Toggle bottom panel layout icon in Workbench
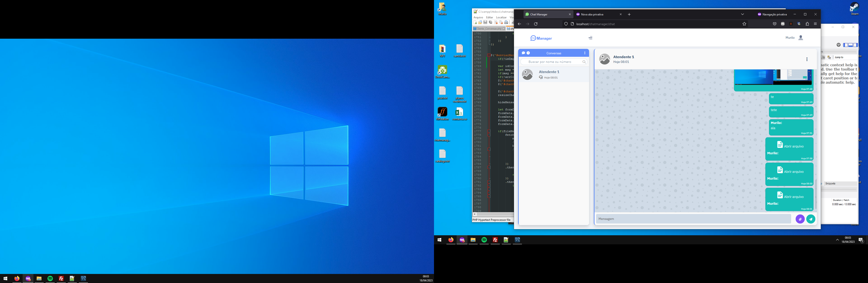 850,45
